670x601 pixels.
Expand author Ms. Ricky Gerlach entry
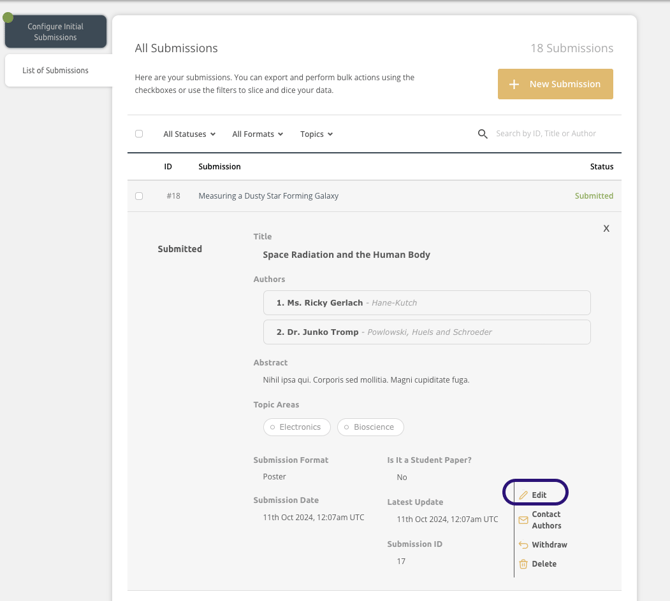point(426,303)
